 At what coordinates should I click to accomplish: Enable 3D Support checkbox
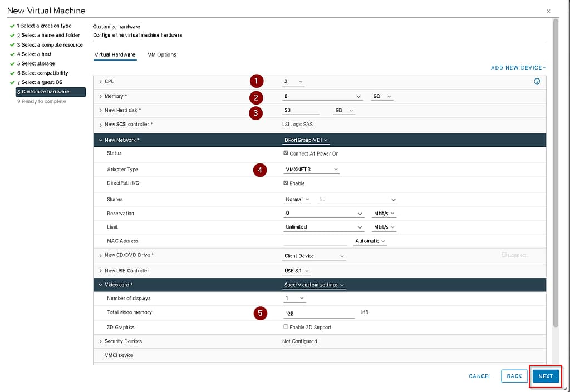(x=286, y=327)
